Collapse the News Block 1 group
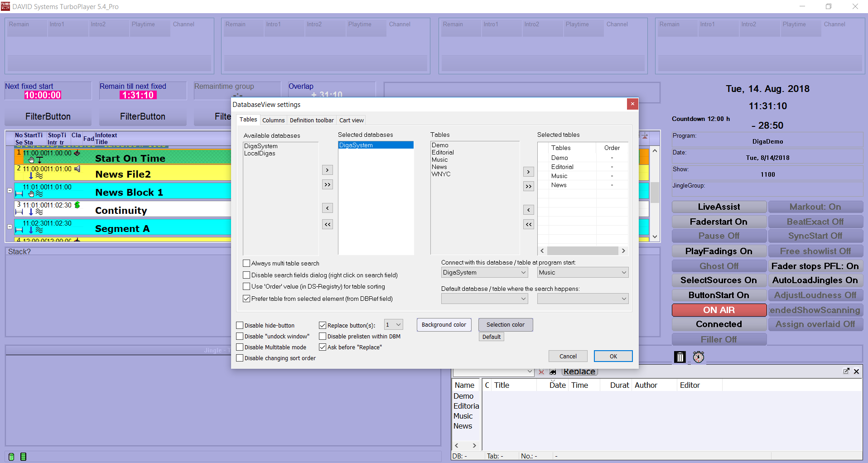The height and width of the screenshot is (463, 868). click(10, 191)
